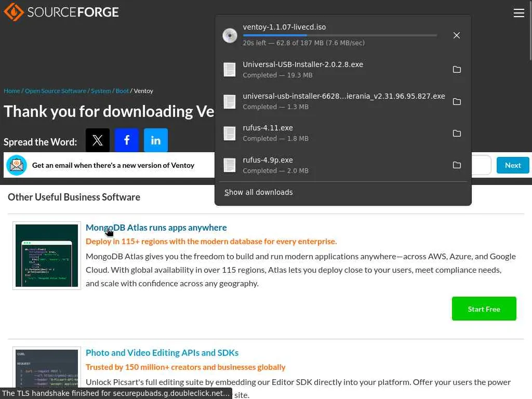This screenshot has height=399, width=532.
Task: Show rufus-4.9p.exe in folder
Action: point(457,165)
